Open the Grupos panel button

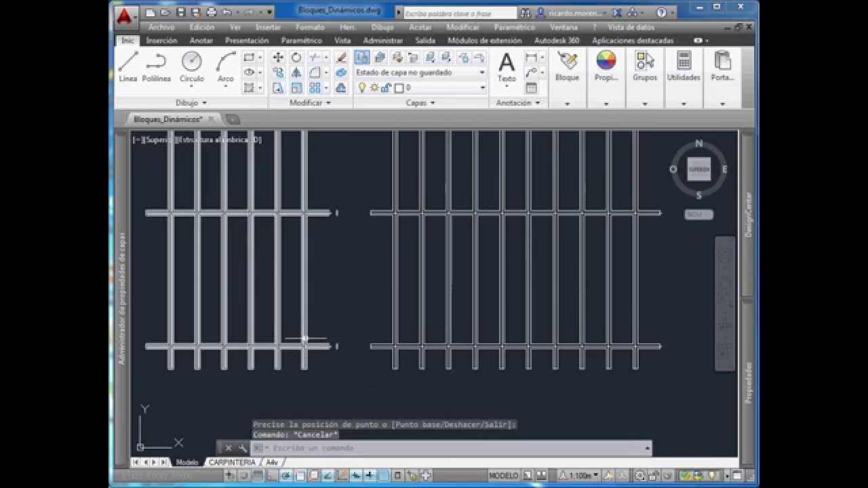click(x=645, y=68)
